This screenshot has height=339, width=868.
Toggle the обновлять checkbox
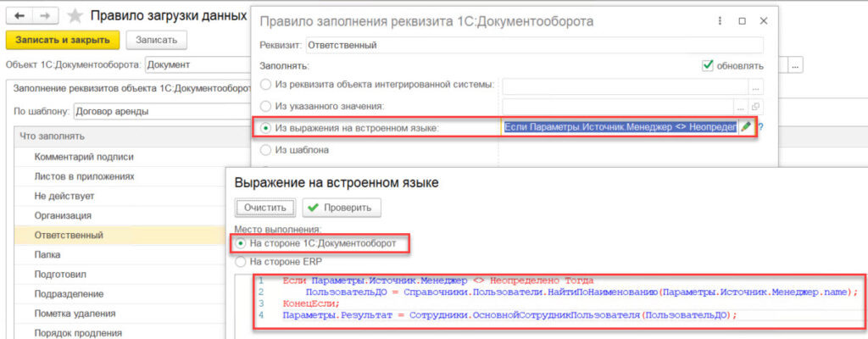click(707, 65)
